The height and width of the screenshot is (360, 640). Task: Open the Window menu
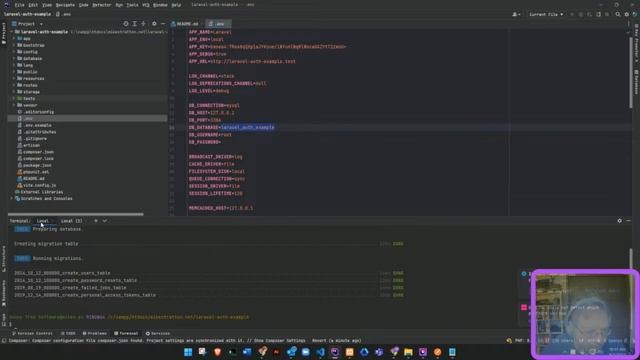(x=160, y=5)
